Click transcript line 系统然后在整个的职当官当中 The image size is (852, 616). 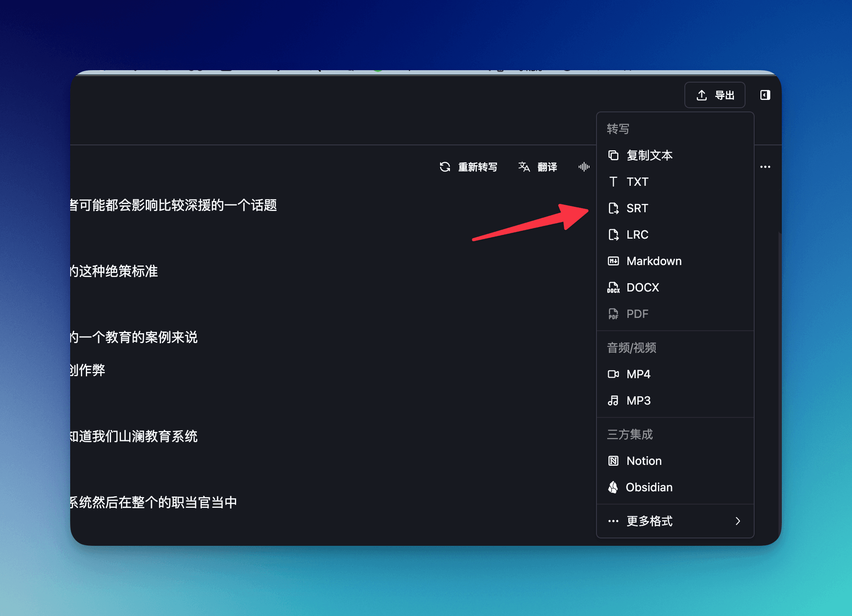154,502
